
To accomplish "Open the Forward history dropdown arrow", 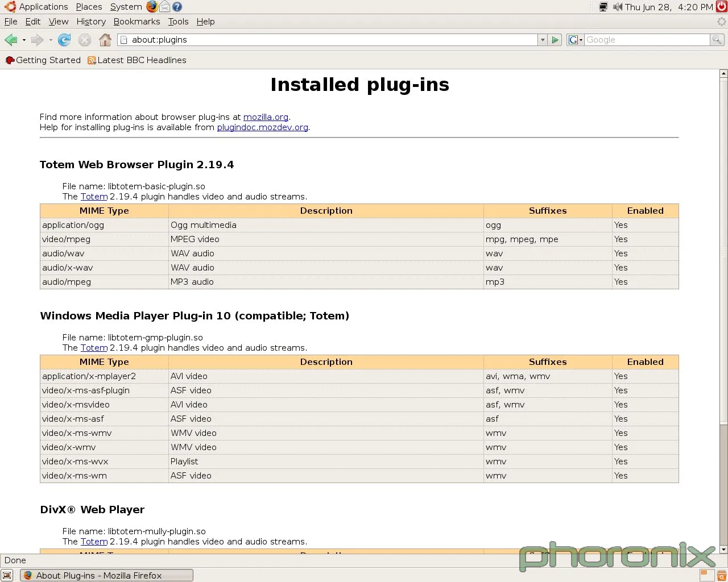I will point(51,40).
